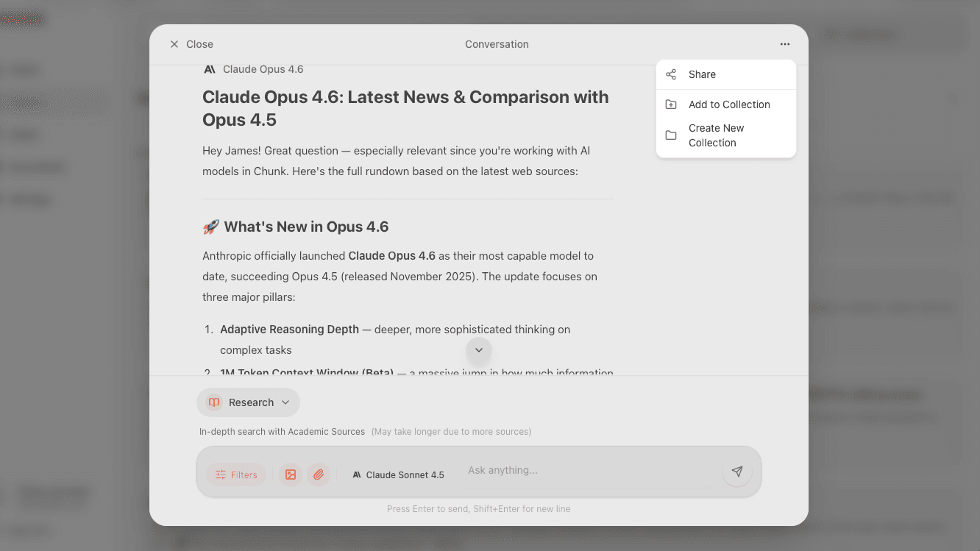This screenshot has height=551, width=980.
Task: Click the folder icon beside Create New Collection
Action: click(x=671, y=135)
